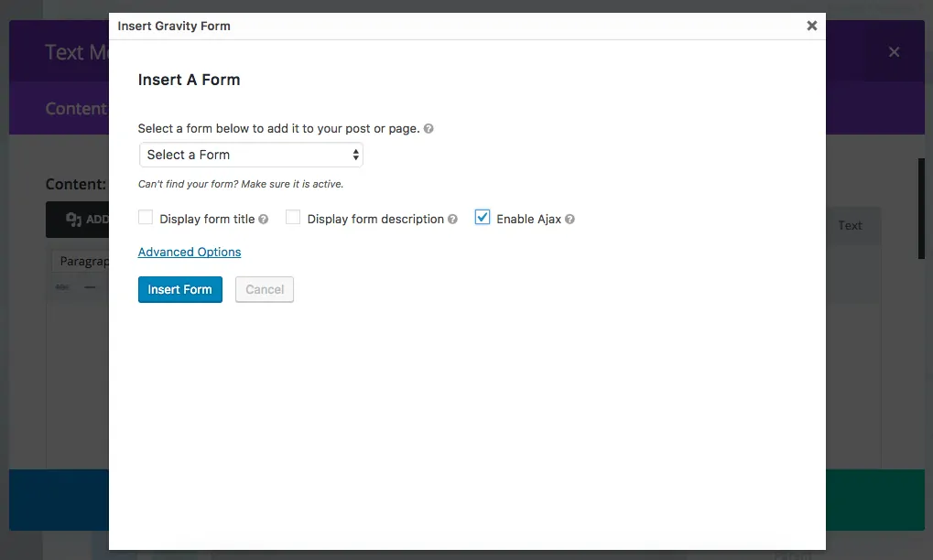Expand the Advanced Options link
The width and height of the screenshot is (933, 560).
(190, 252)
